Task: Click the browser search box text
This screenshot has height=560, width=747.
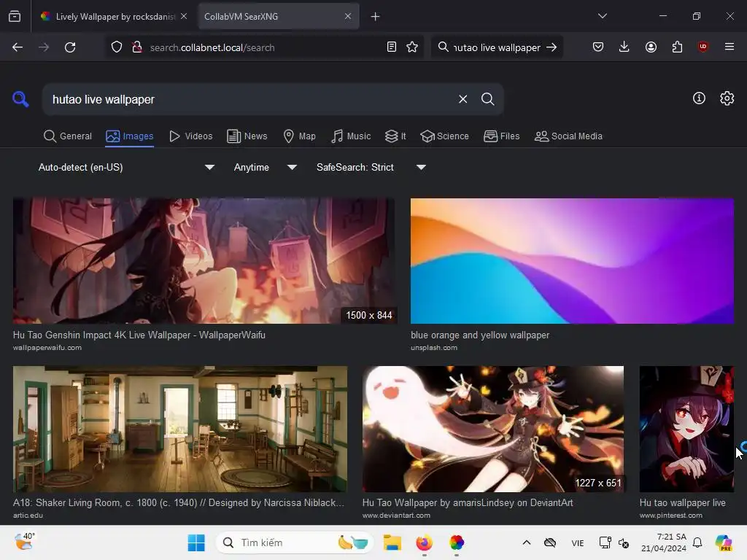Action: point(496,47)
